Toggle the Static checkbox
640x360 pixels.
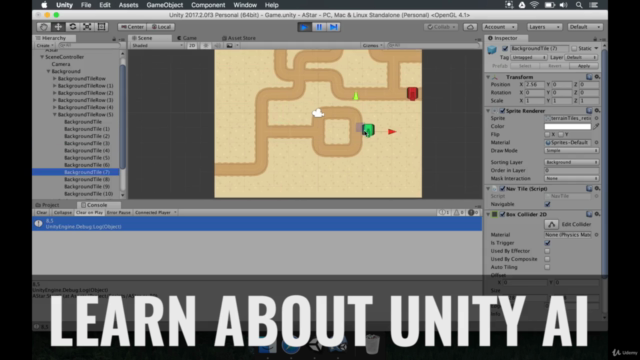(x=574, y=49)
